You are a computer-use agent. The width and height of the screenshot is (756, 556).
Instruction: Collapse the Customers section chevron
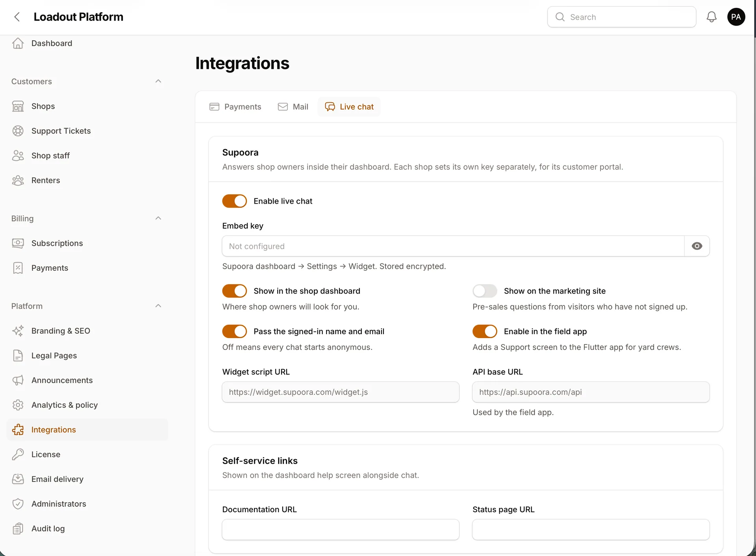tap(158, 81)
